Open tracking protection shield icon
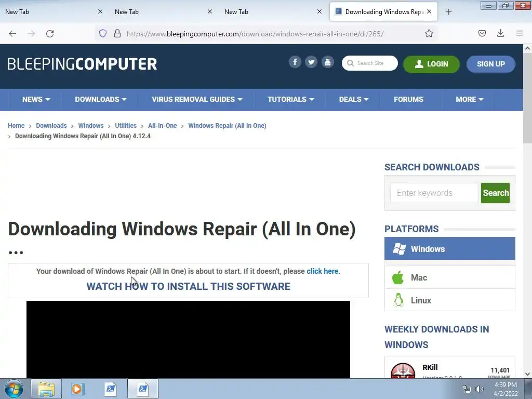The width and height of the screenshot is (532, 399). [x=103, y=33]
